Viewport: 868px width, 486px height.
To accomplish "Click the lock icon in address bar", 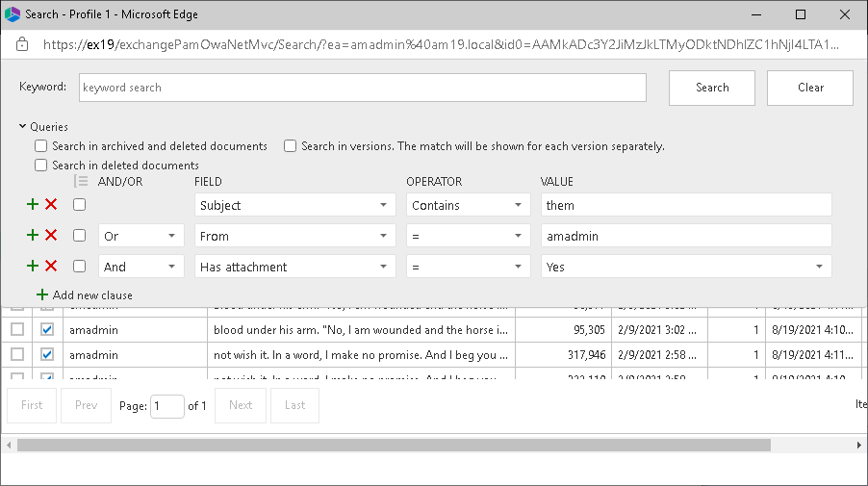I will (23, 45).
